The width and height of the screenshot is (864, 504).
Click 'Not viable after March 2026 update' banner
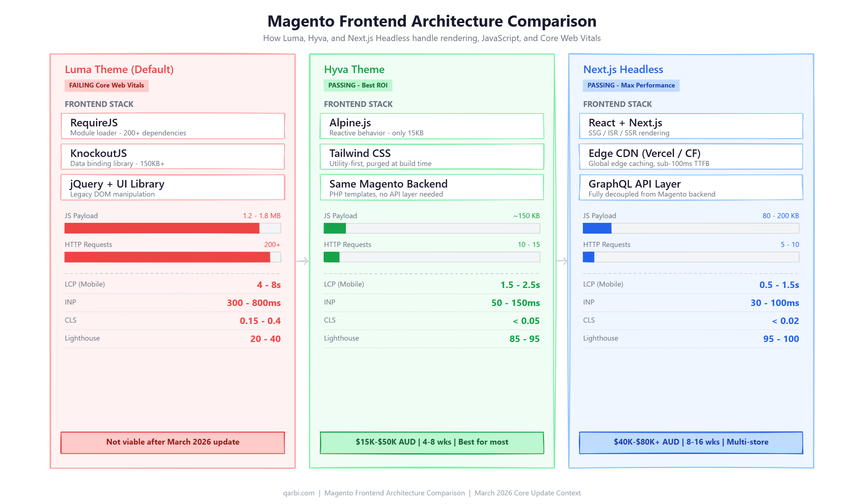[x=173, y=442]
